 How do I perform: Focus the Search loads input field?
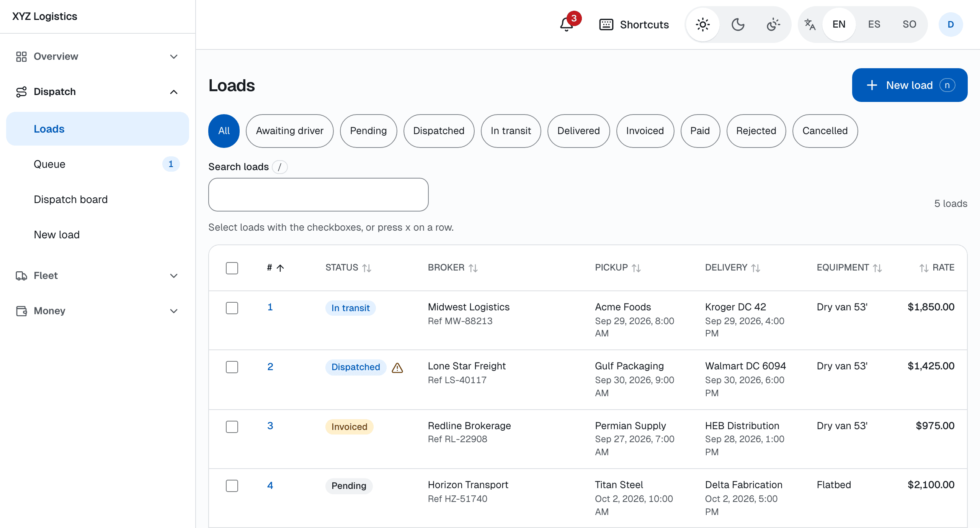[318, 195]
